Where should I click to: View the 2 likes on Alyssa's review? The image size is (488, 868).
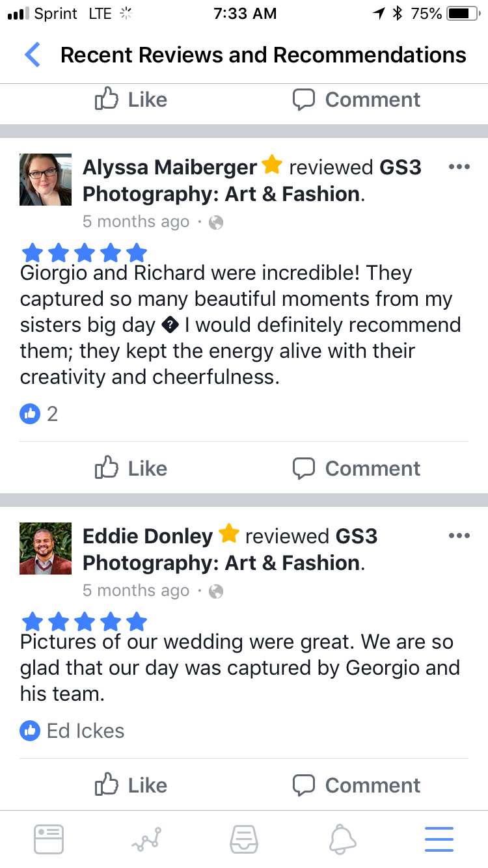click(x=40, y=414)
